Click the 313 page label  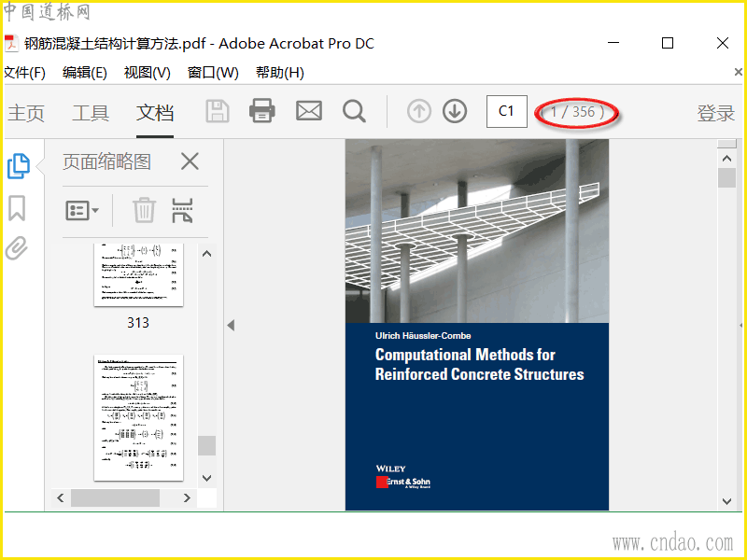(x=138, y=323)
